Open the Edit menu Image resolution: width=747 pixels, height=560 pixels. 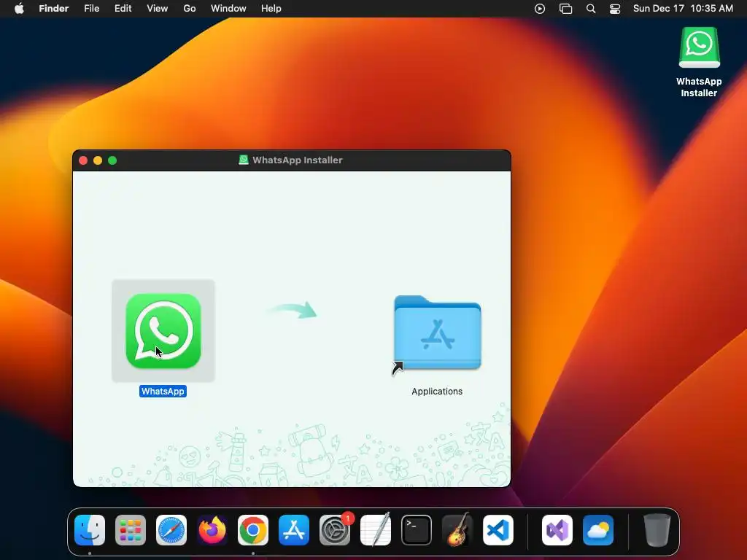[123, 9]
